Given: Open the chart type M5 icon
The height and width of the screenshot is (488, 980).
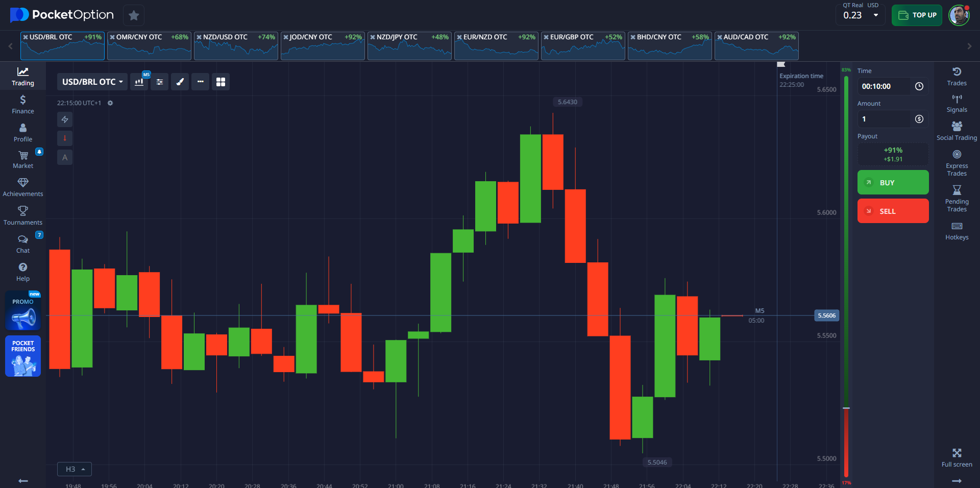Looking at the screenshot, I should click(x=139, y=82).
